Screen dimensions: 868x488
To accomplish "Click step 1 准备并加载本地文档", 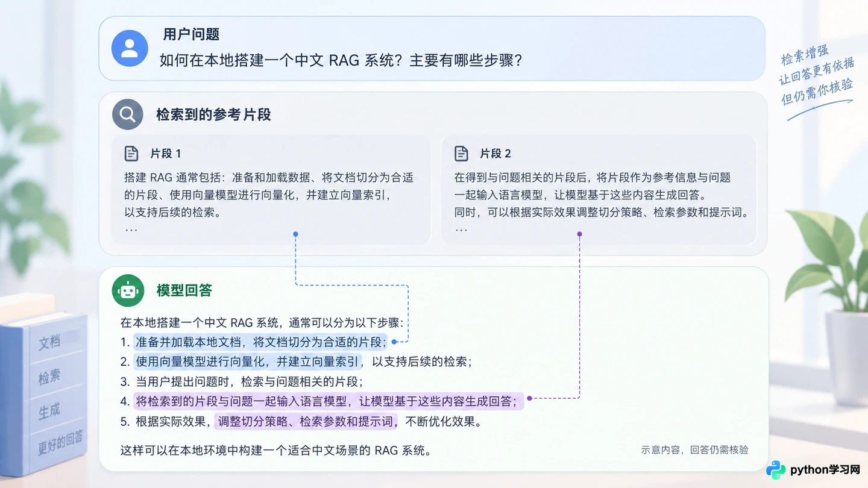I will click(253, 342).
